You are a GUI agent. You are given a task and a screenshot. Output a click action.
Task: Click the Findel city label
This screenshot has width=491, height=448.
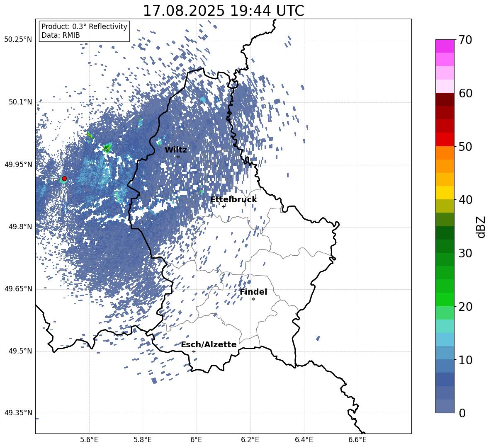pos(253,292)
